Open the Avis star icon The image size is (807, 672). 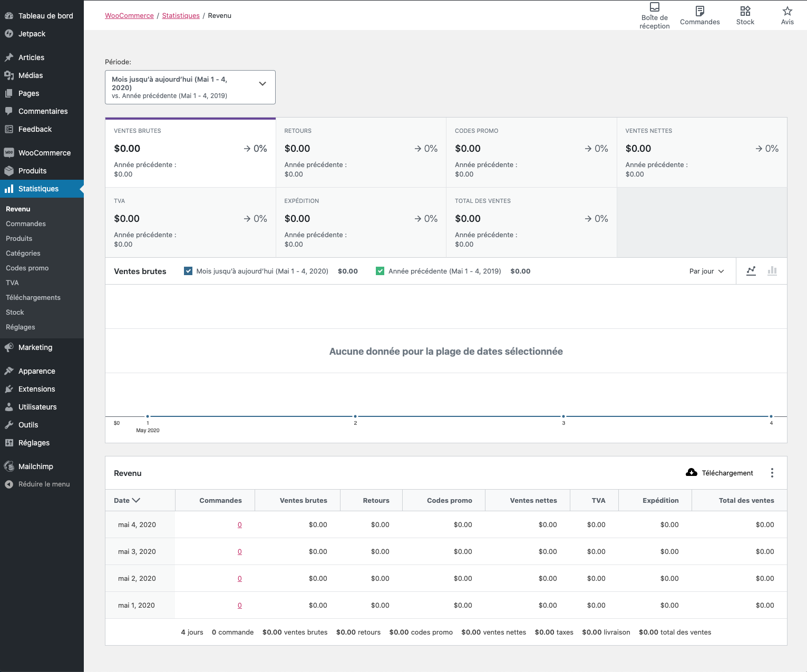(787, 11)
